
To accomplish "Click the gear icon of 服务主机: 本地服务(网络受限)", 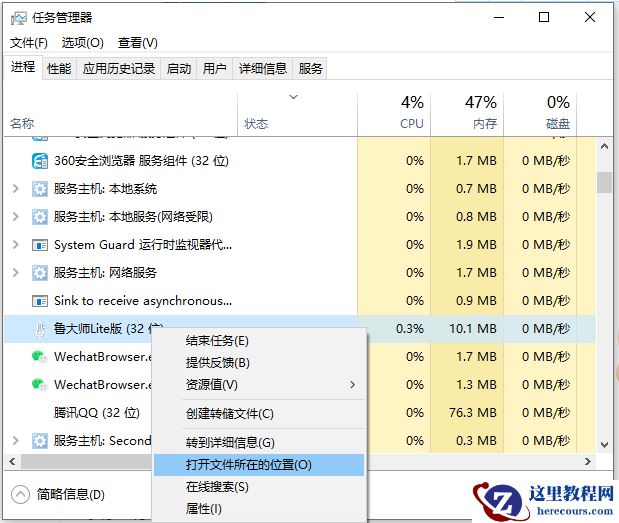I will click(x=40, y=217).
